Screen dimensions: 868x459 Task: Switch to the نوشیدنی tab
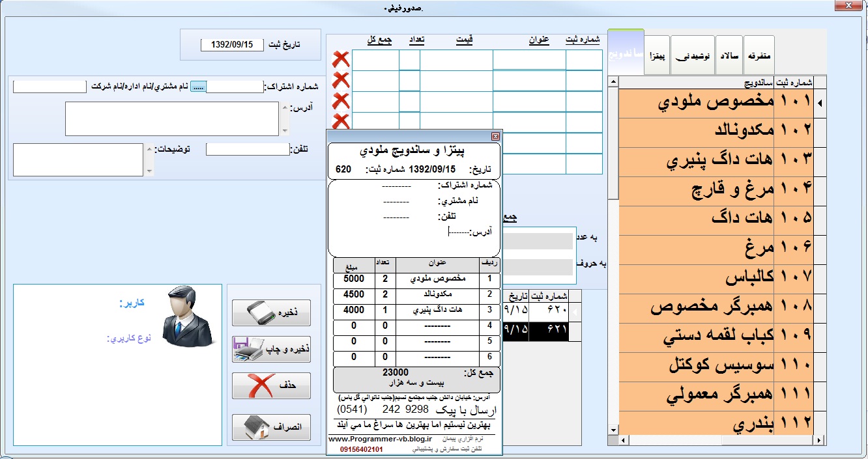pos(692,55)
